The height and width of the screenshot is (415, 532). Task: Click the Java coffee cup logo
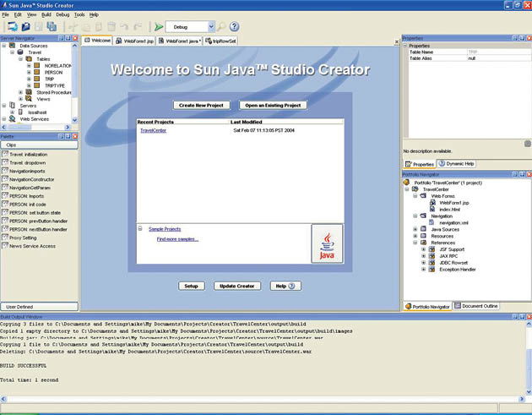click(x=327, y=243)
